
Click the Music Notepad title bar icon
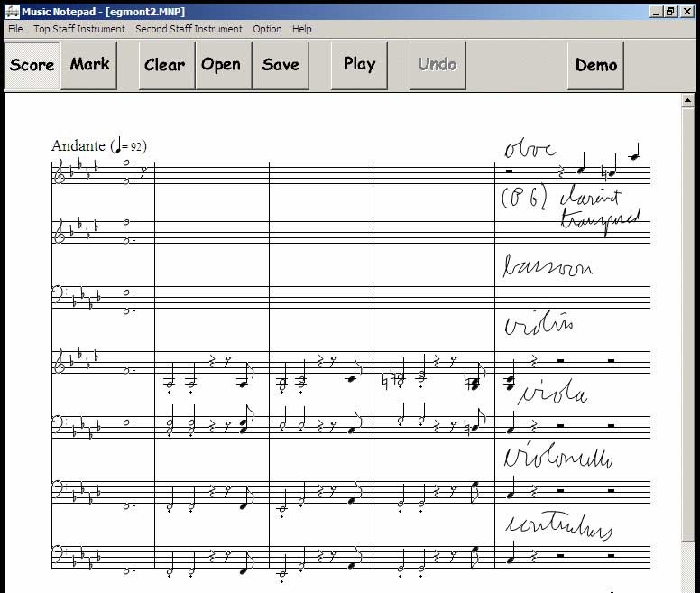click(x=12, y=12)
